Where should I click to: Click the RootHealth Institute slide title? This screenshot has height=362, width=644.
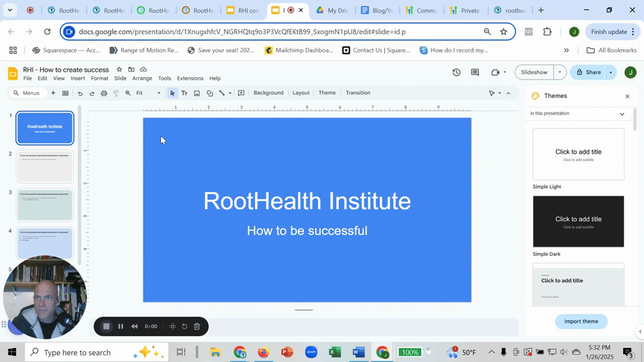[x=307, y=201]
